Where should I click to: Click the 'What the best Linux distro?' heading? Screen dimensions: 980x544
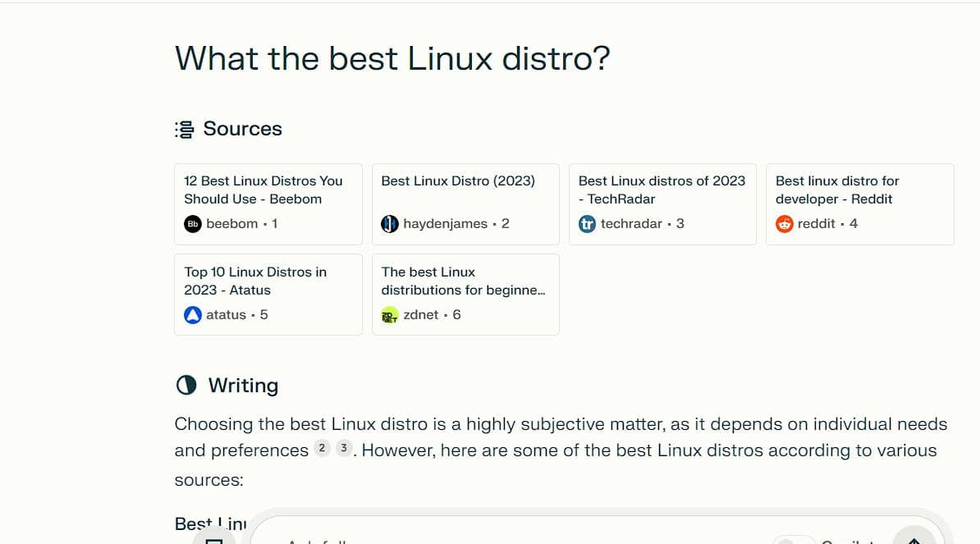(392, 59)
